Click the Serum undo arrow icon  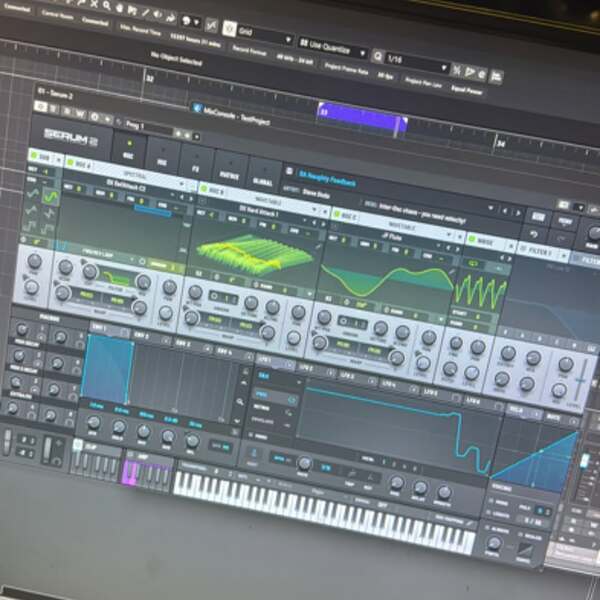pos(534,234)
